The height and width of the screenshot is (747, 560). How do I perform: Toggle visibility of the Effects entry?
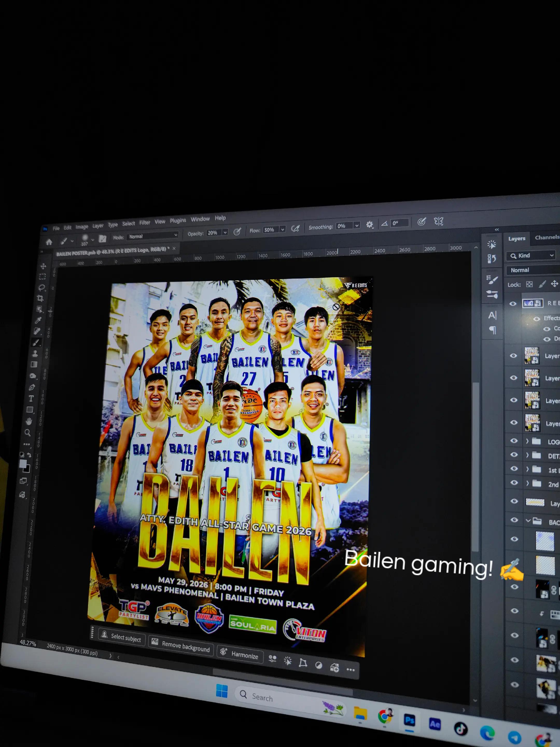point(537,319)
